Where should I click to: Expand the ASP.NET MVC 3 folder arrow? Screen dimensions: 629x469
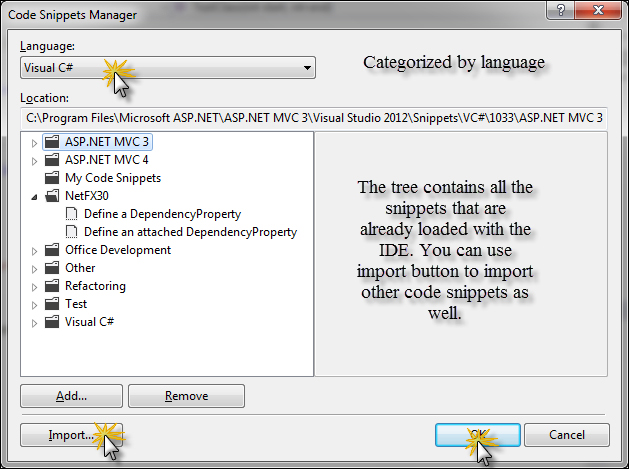point(34,142)
